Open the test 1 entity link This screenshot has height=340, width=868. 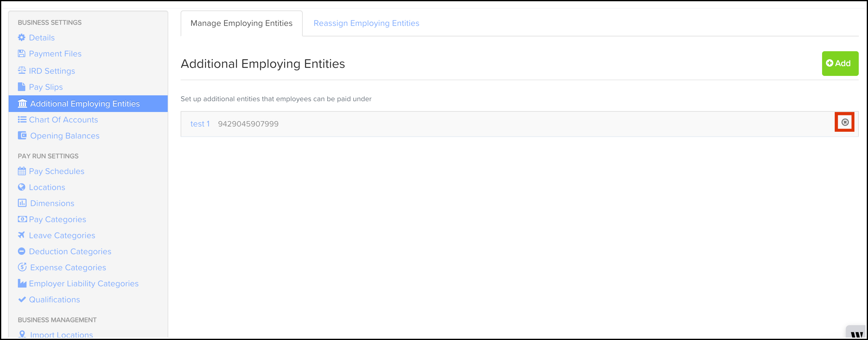(200, 124)
